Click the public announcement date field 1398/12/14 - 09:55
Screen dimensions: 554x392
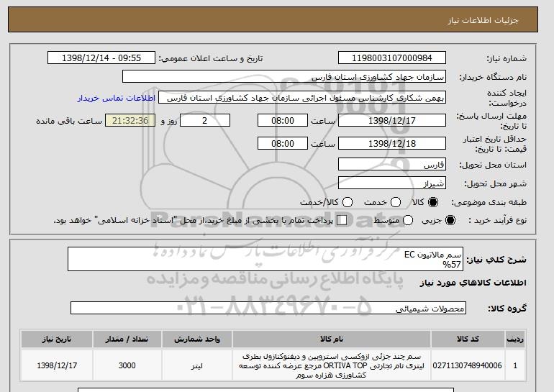101,58
